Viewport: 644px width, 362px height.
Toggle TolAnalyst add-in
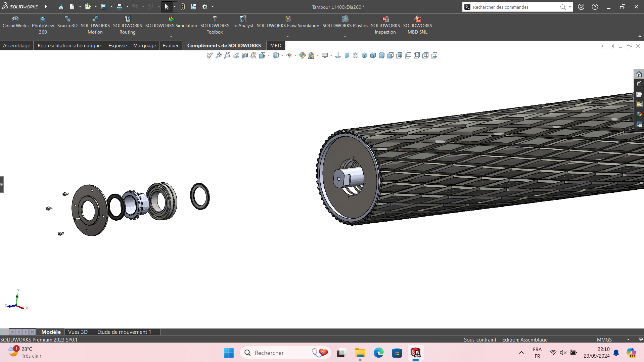click(x=243, y=22)
